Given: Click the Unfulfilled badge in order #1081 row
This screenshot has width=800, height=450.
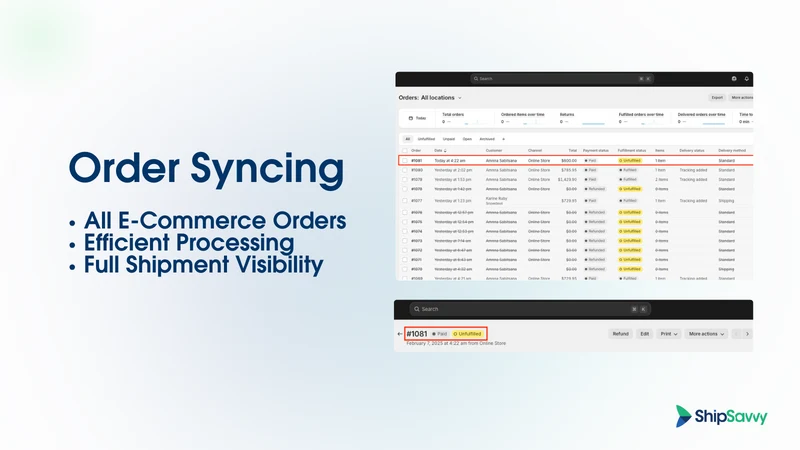Looking at the screenshot, I should [630, 160].
